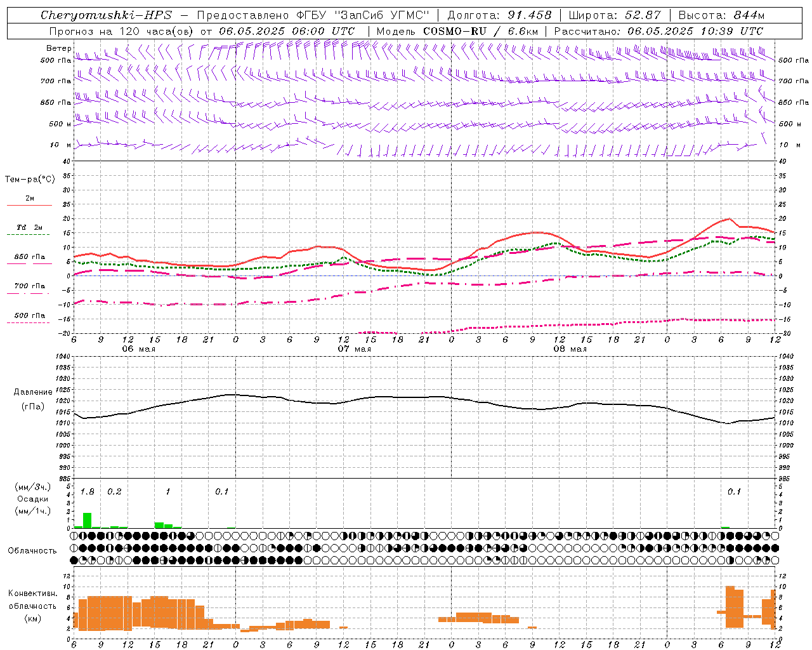Click the Td 2м legend entry
The height and width of the screenshot is (650, 812).
30,227
